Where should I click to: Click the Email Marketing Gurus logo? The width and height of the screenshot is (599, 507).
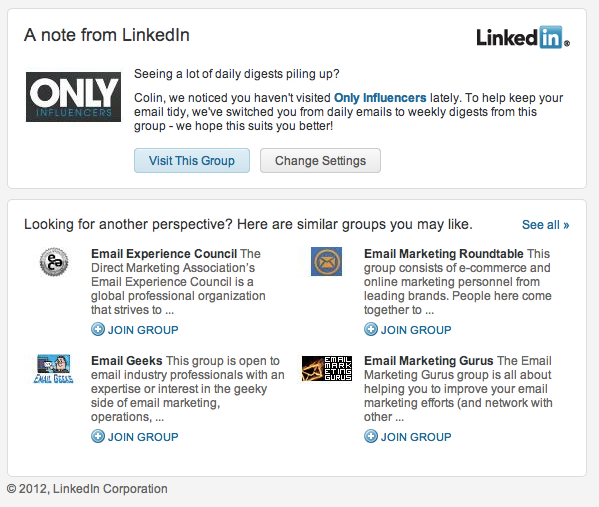pyautogui.click(x=327, y=368)
